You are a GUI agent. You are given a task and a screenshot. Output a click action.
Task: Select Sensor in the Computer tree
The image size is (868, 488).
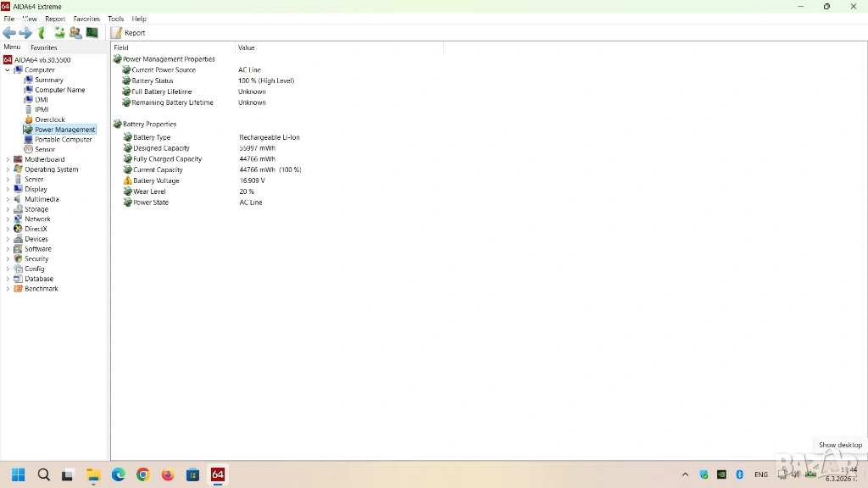(x=45, y=149)
